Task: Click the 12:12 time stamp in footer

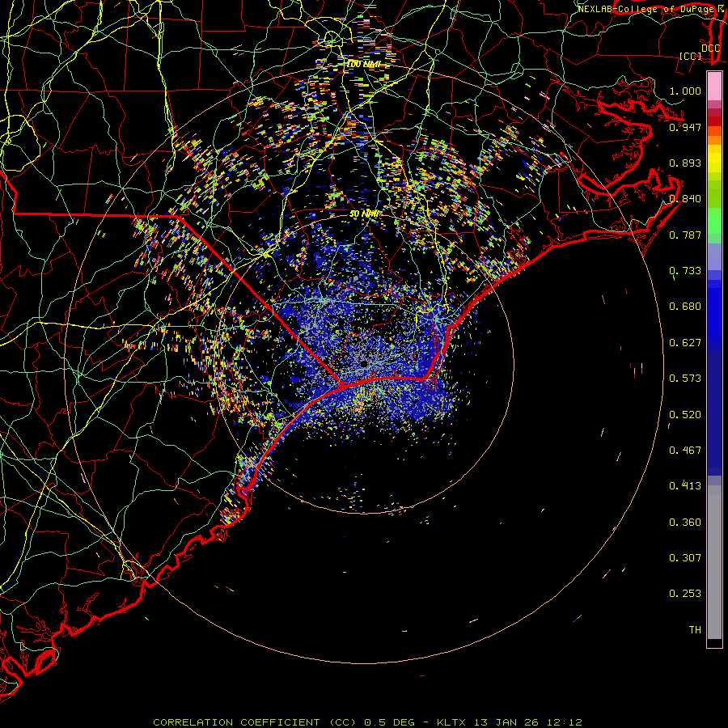Action: tap(563, 722)
